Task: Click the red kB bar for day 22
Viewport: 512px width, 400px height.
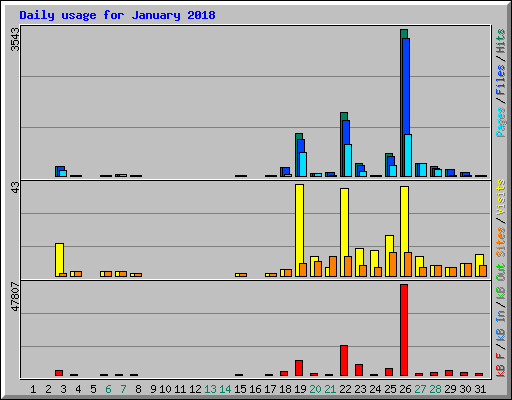Action: (344, 361)
